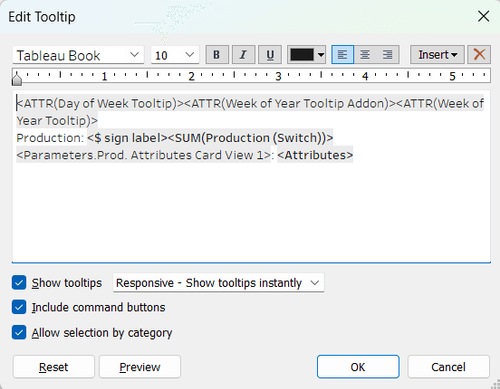Close the Edit Tooltip dialog
This screenshot has height=389, width=500.
pos(483,16)
